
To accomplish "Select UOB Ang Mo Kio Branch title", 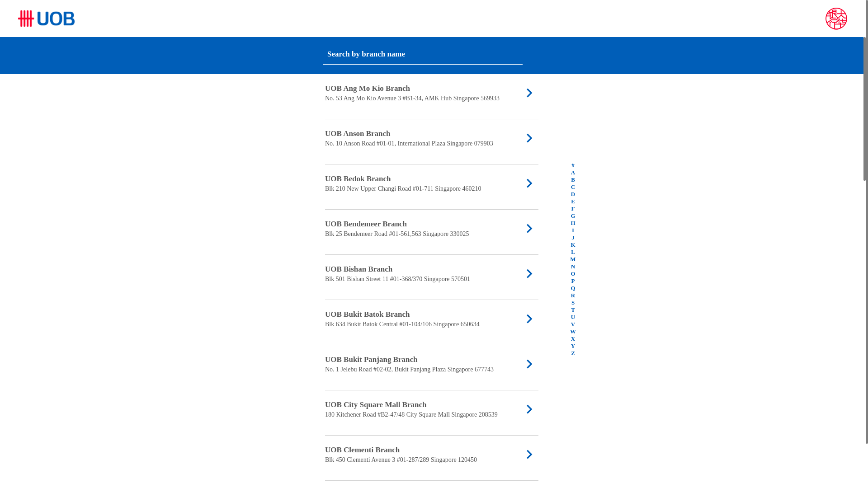I will pyautogui.click(x=368, y=89).
